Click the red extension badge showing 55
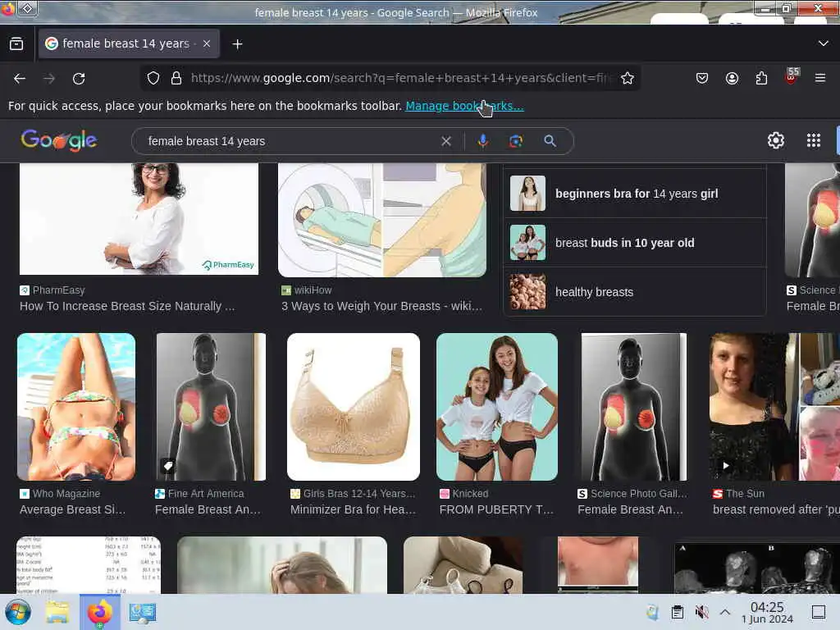Image resolution: width=840 pixels, height=630 pixels. [x=792, y=76]
